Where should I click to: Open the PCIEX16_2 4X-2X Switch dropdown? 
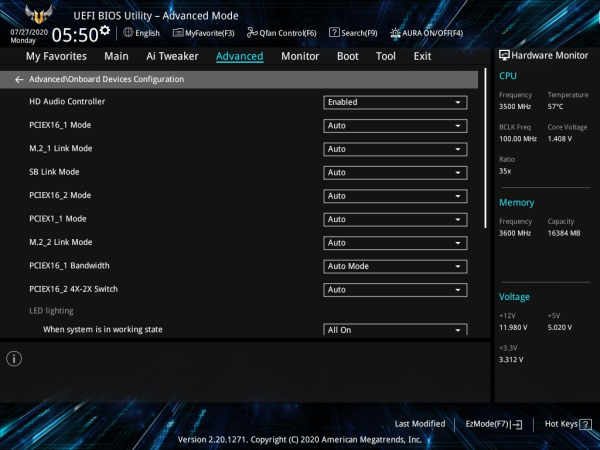click(x=395, y=290)
